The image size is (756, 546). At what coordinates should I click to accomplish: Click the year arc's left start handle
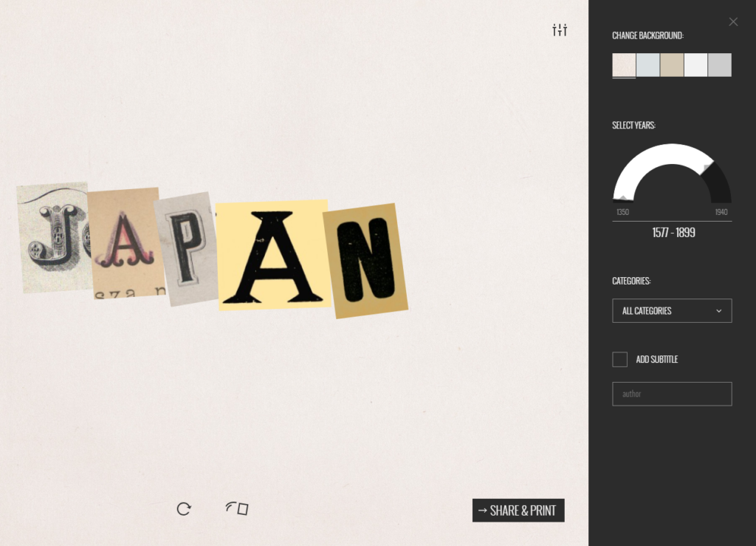(x=623, y=197)
